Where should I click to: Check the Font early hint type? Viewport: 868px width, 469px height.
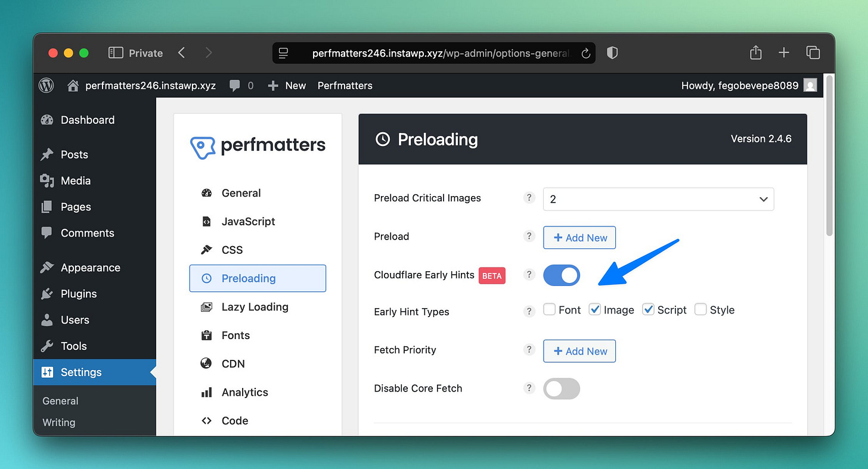(x=549, y=309)
